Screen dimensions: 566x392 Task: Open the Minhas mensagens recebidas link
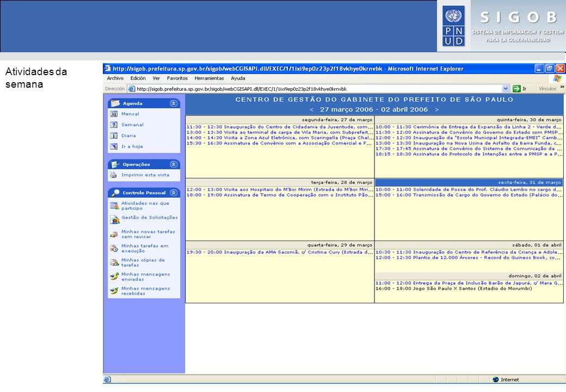(145, 291)
